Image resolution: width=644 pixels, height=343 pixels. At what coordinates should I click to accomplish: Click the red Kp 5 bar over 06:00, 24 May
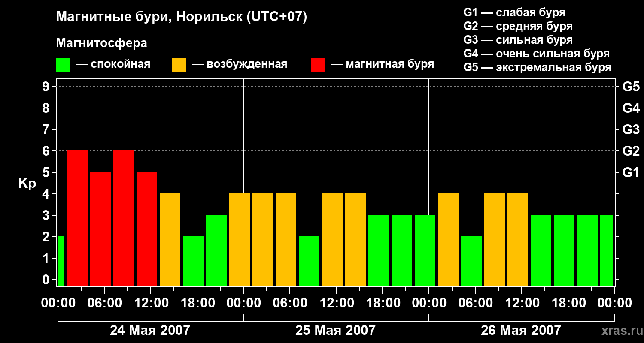tap(100, 229)
